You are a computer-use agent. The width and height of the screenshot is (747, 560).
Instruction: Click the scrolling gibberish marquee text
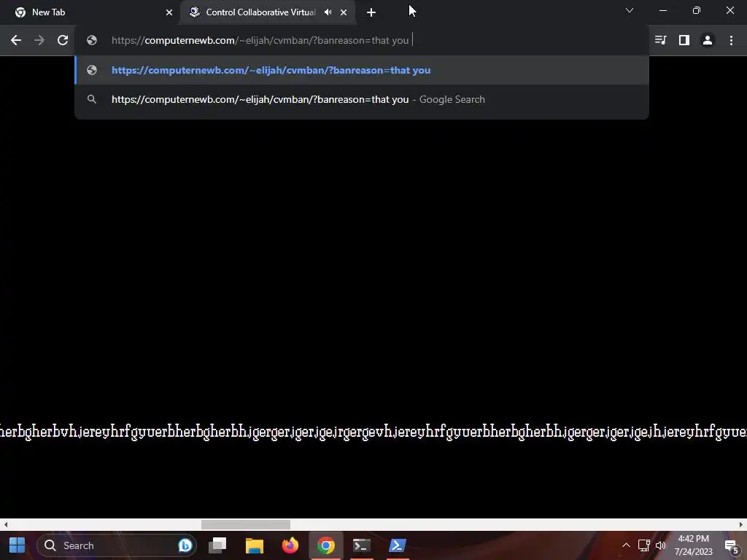pyautogui.click(x=373, y=432)
